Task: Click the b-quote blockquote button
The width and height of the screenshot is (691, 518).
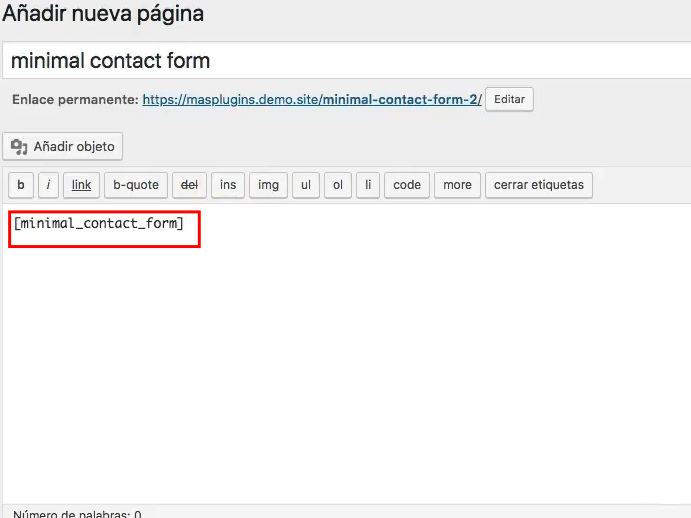Action: [x=136, y=185]
